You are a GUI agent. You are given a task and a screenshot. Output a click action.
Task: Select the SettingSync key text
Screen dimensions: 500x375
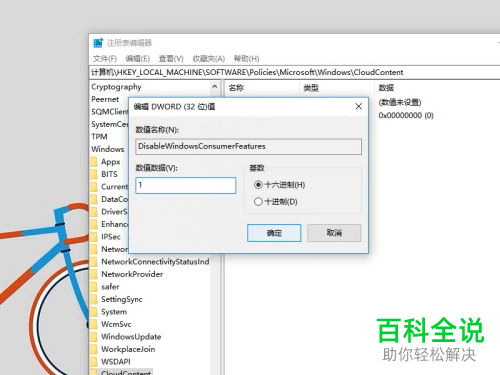point(122,299)
